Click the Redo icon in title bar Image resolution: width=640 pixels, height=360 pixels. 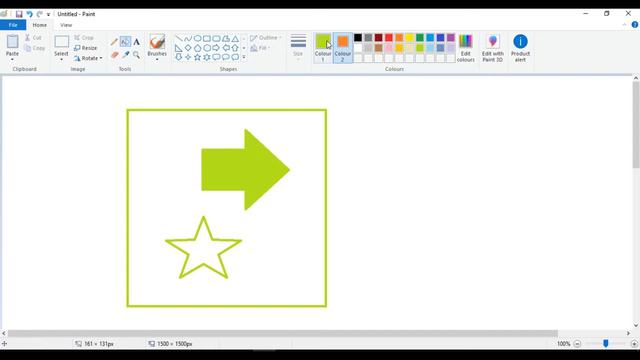point(40,14)
